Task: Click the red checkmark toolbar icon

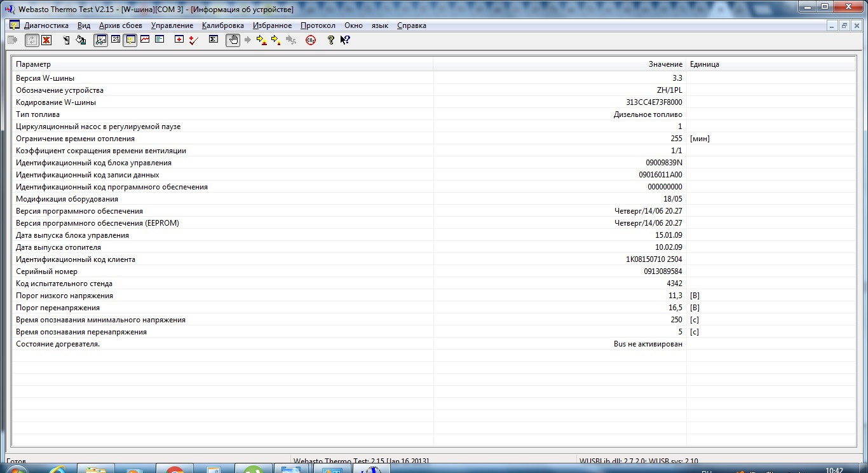Action: click(x=194, y=40)
